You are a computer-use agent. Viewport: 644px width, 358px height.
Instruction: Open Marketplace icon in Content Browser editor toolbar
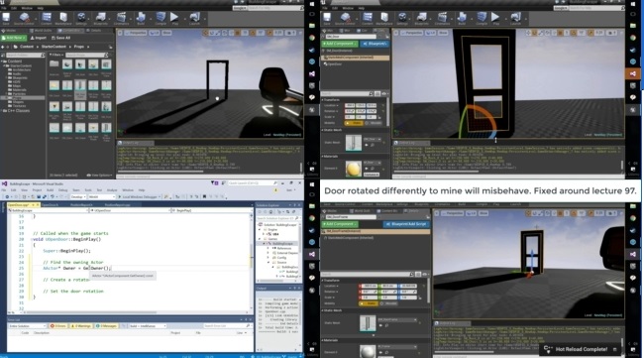[63, 17]
